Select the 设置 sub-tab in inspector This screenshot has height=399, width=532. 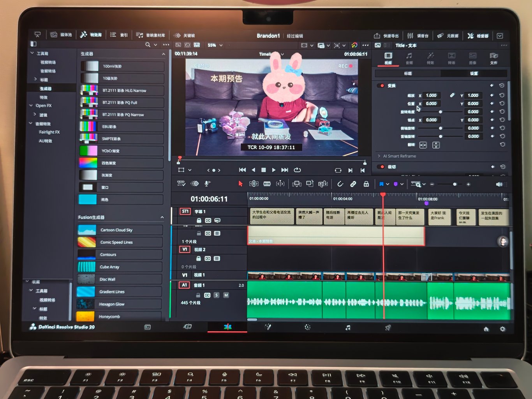coord(474,73)
